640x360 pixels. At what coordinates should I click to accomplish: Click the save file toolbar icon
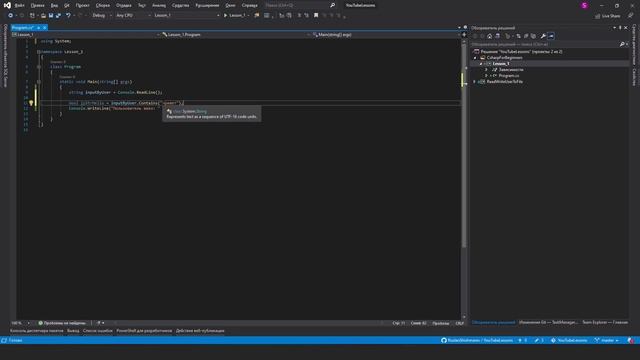coord(51,16)
